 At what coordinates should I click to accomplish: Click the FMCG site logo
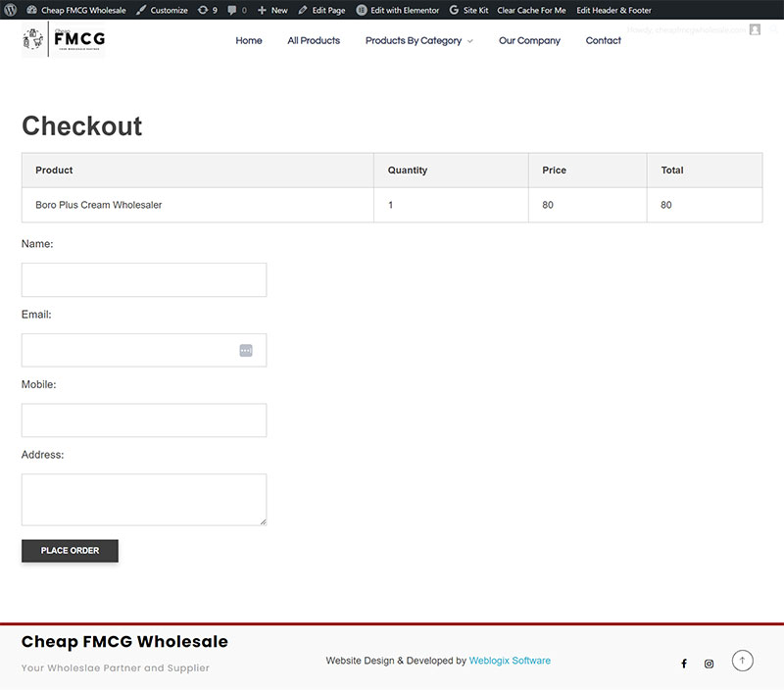point(64,39)
